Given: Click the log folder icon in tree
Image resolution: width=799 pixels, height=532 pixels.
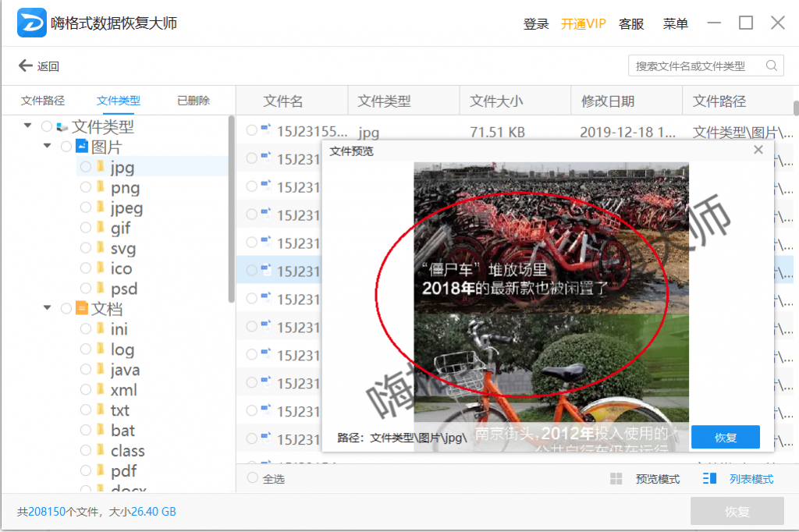Looking at the screenshot, I should coord(101,349).
